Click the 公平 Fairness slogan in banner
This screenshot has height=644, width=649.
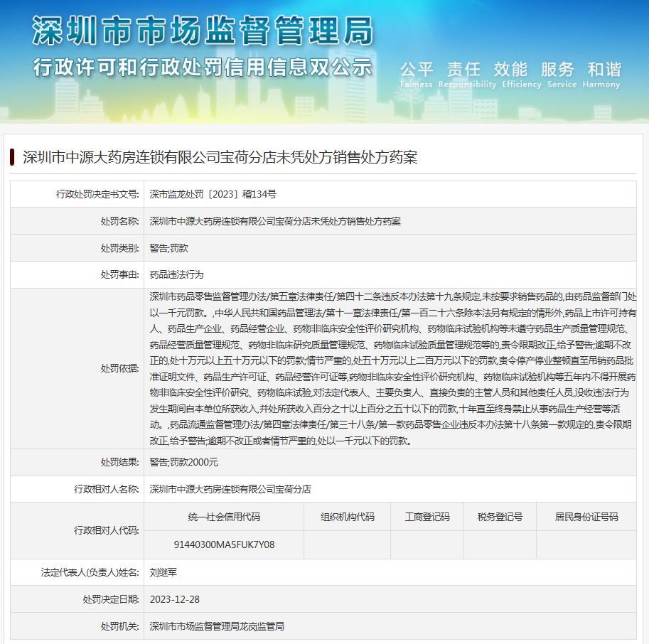[417, 74]
